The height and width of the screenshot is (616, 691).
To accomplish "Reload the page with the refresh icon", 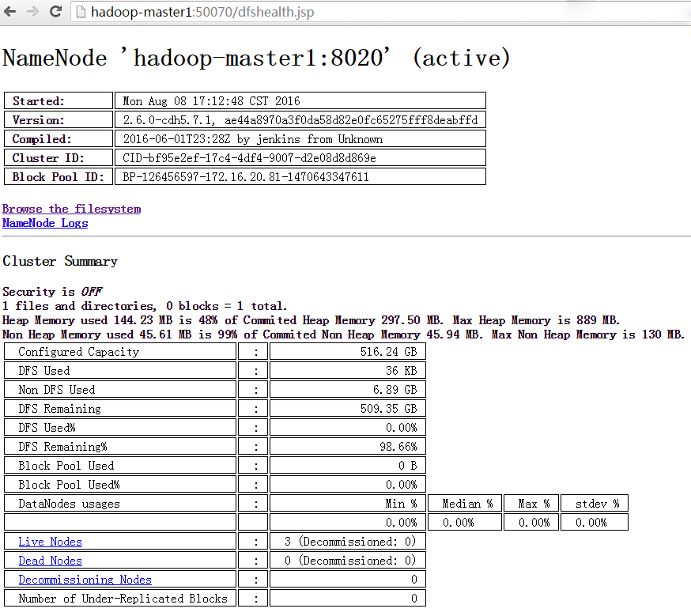I will pos(55,11).
